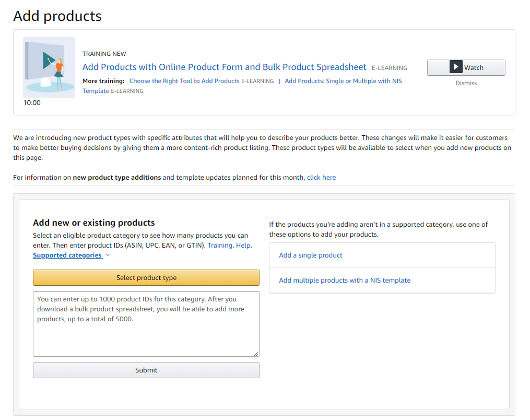This screenshot has width=530, height=420.
Task: Open the Help link
Action: click(x=243, y=245)
